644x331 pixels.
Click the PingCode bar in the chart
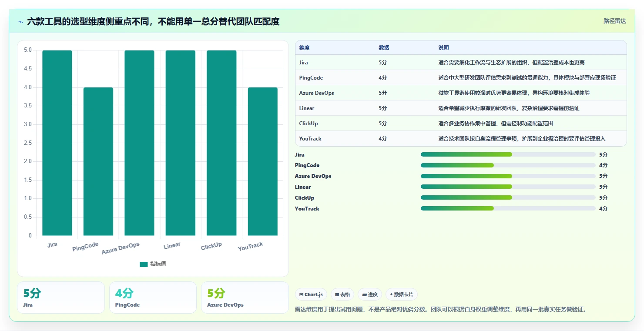(x=98, y=161)
